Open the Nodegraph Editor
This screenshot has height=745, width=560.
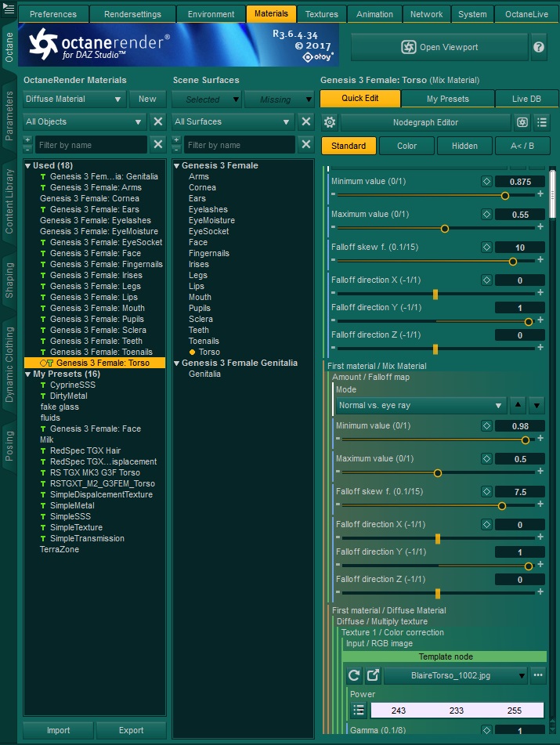425,122
